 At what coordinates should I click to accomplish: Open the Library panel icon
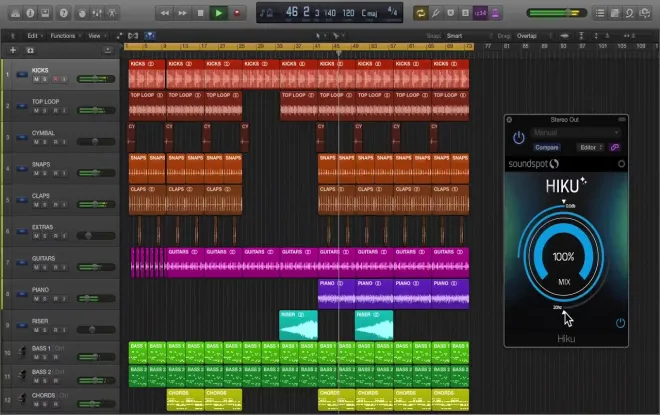pos(15,13)
